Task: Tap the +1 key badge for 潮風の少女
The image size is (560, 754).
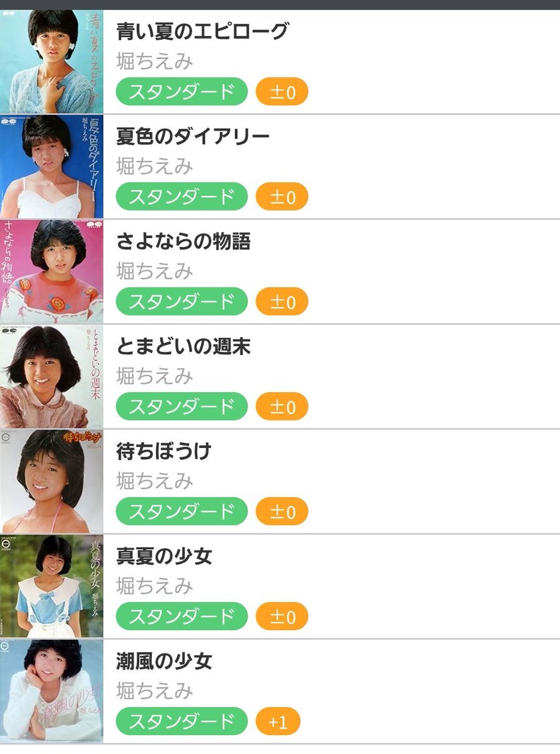Action: tap(278, 721)
